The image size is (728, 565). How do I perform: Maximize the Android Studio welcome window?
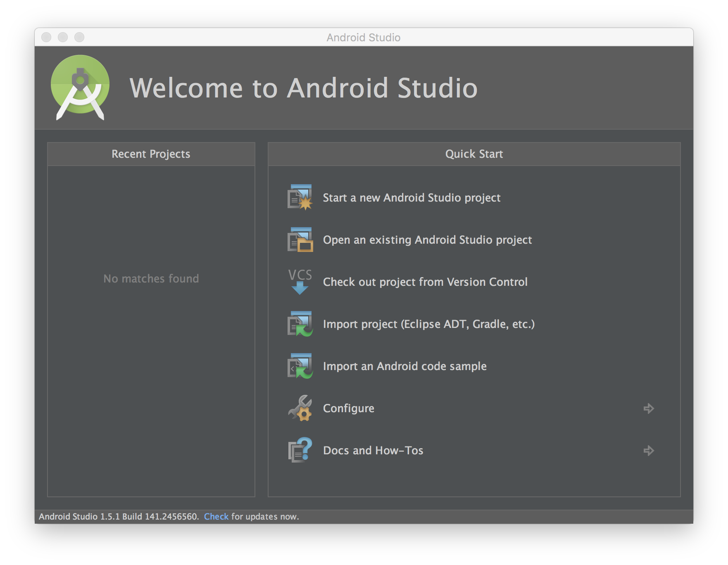(79, 37)
